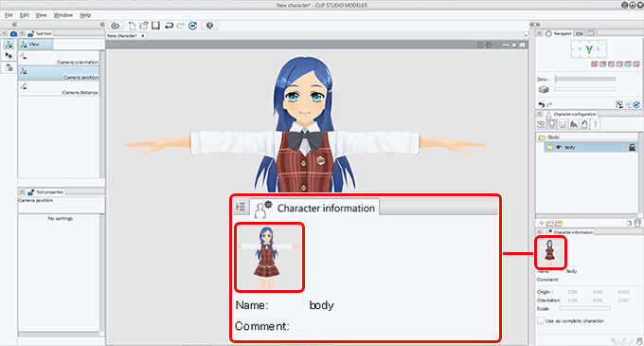The width and height of the screenshot is (644, 346).
Task: Open help with the question mark icon
Action: (x=209, y=26)
